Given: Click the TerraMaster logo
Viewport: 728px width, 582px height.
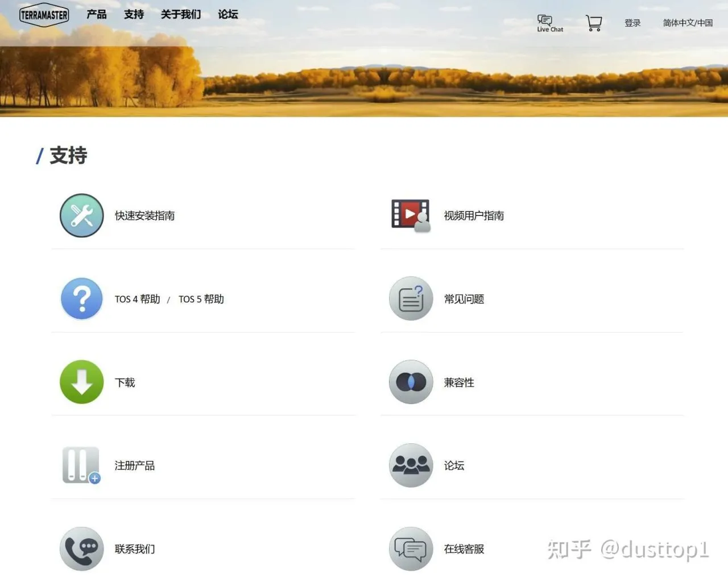Looking at the screenshot, I should 44,15.
